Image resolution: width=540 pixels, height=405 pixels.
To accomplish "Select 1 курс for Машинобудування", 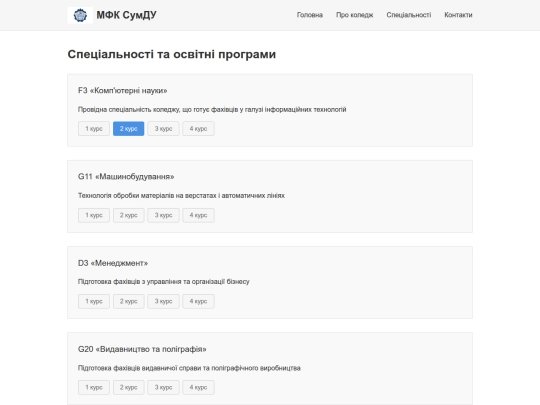I will [94, 215].
